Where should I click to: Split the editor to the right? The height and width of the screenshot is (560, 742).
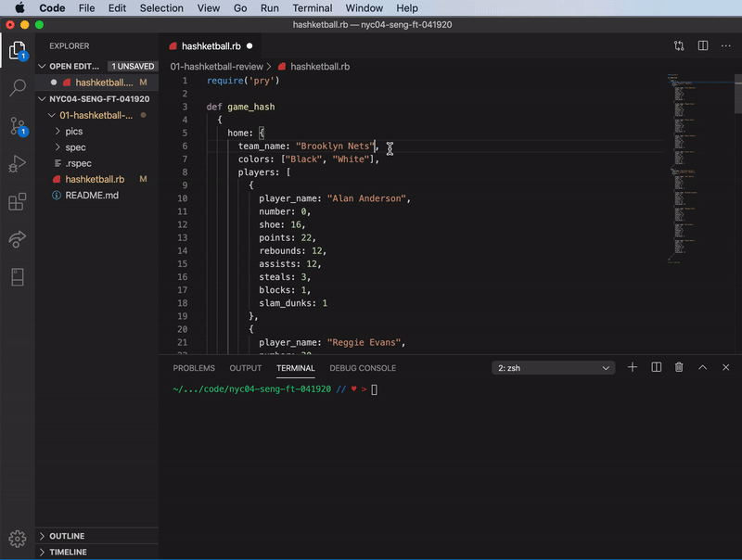tap(703, 45)
